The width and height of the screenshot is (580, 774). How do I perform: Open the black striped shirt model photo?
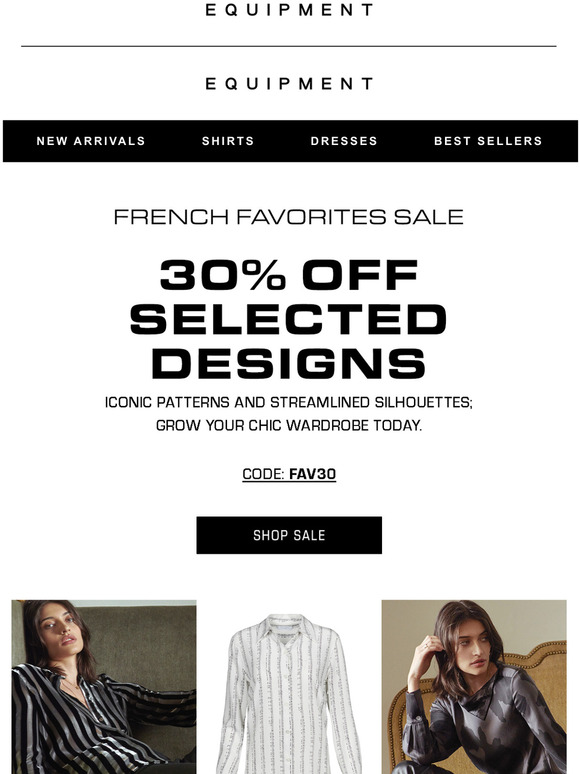tap(104, 687)
